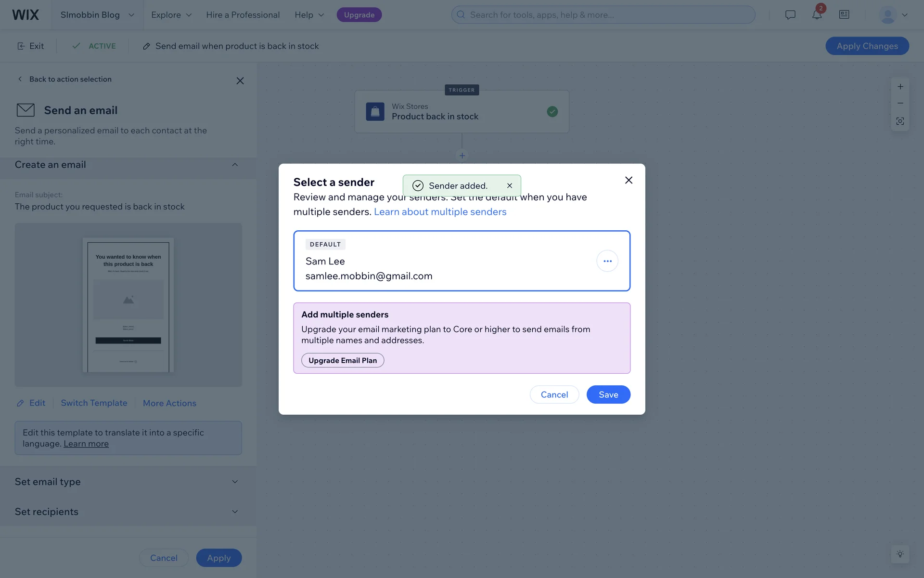Click the lightbulb tips icon

click(900, 554)
